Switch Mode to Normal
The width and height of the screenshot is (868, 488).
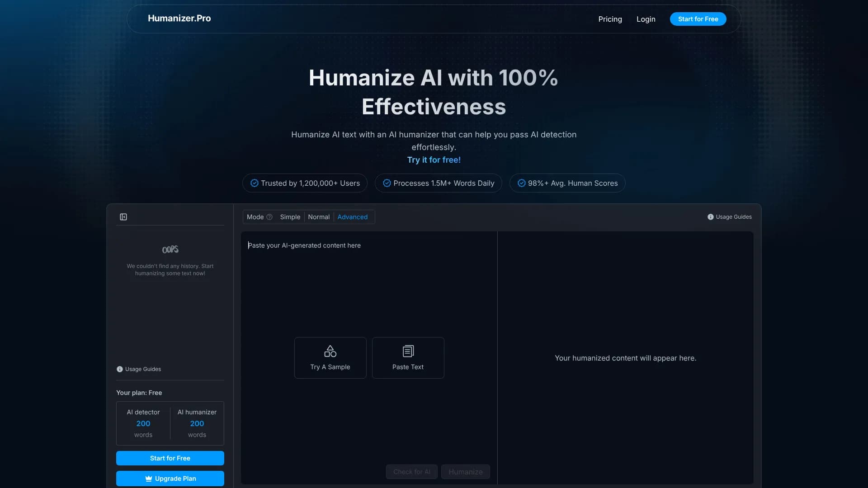tap(319, 217)
